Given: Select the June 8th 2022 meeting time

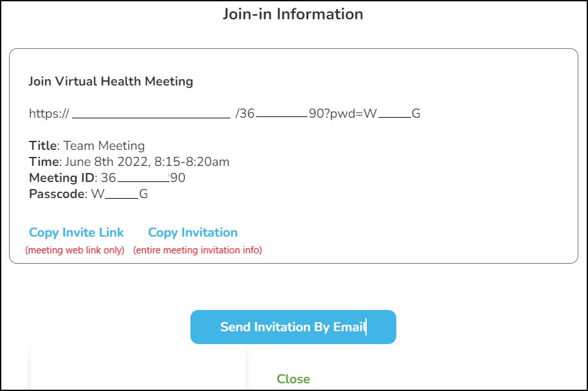Looking at the screenshot, I should 147,161.
